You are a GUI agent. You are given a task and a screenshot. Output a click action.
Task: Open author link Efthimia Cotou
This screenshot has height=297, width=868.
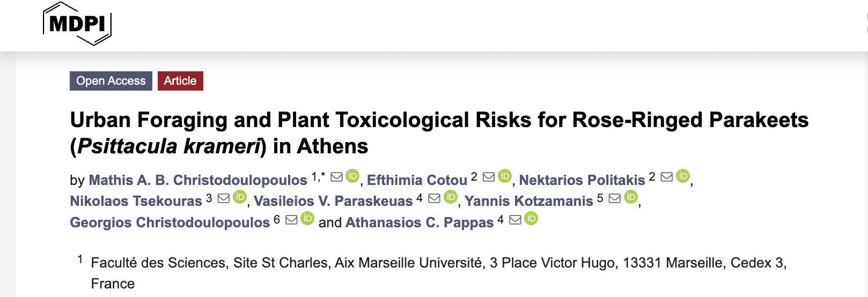pyautogui.click(x=417, y=180)
